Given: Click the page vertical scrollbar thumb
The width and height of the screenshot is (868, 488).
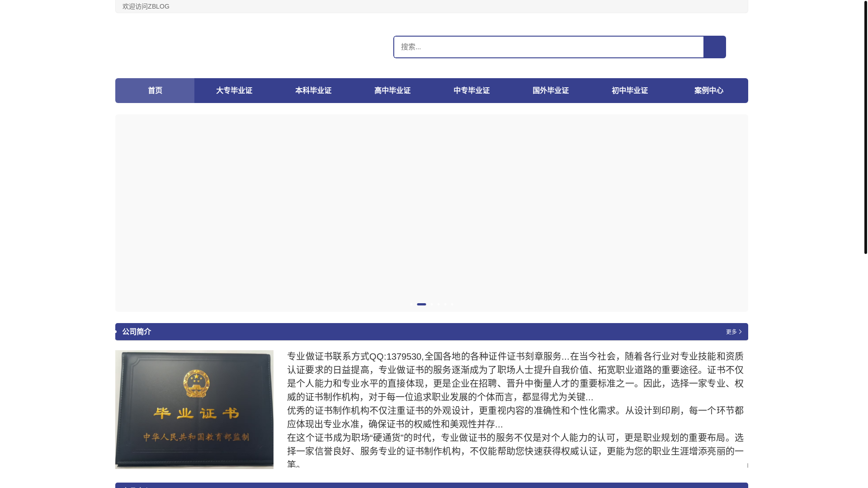Looking at the screenshot, I should coord(865,127).
